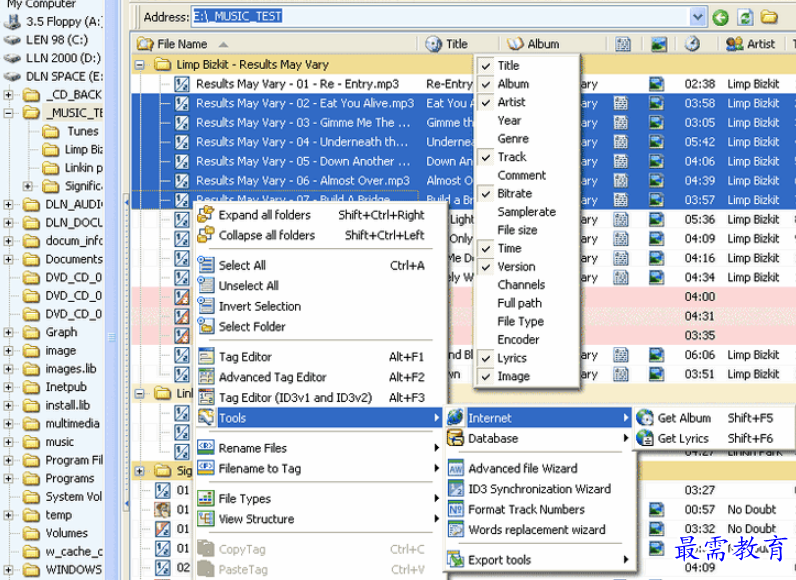Click the Select All icon
Viewport: 796px width, 580px height.
click(x=206, y=264)
